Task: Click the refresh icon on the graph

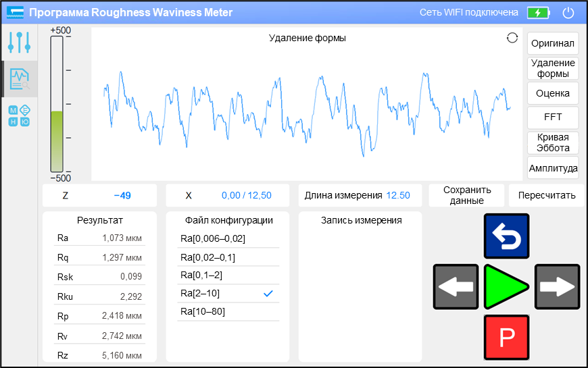Action: click(x=512, y=38)
